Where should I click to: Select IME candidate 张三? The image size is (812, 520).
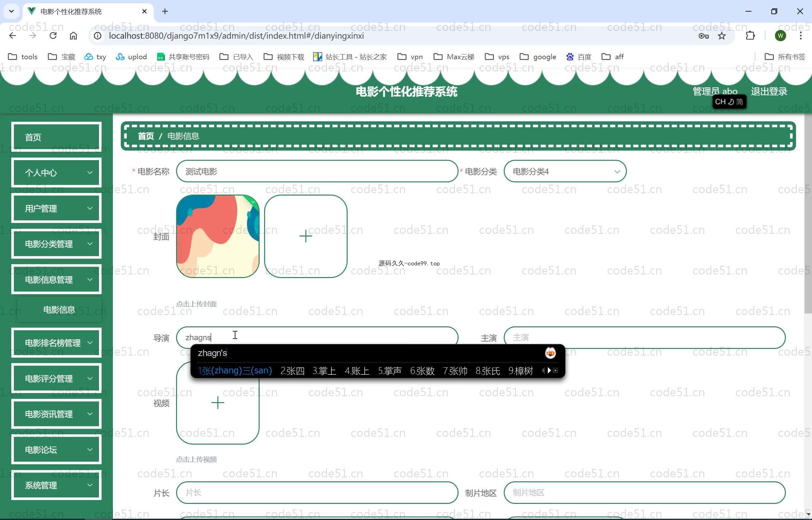pyautogui.click(x=235, y=371)
